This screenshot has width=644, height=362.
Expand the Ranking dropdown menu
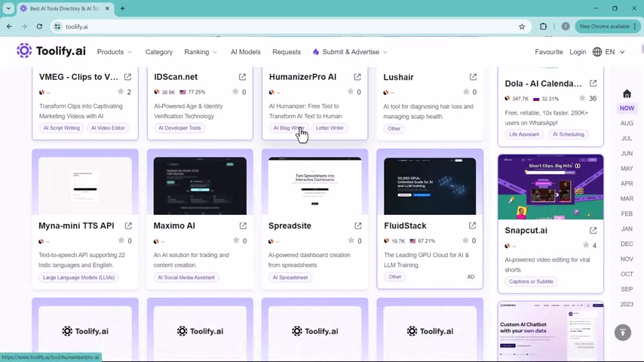201,52
